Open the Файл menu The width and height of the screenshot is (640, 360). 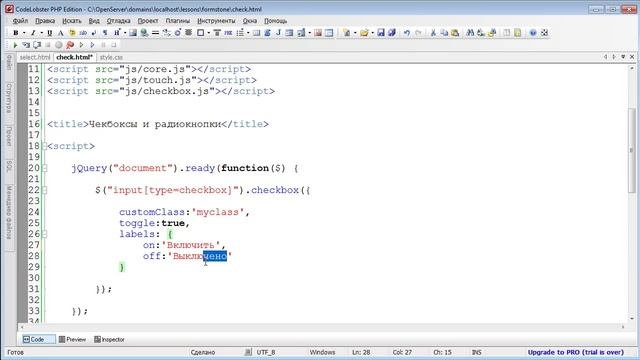[20, 21]
